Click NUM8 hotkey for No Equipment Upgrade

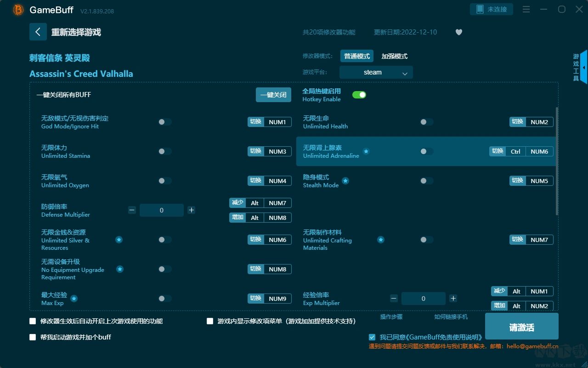270,269
